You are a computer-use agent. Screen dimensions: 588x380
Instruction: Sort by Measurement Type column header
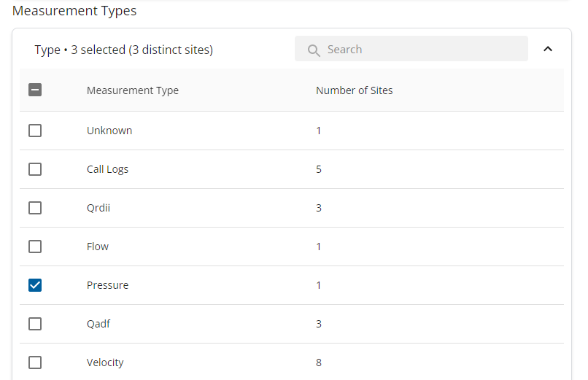(x=132, y=90)
